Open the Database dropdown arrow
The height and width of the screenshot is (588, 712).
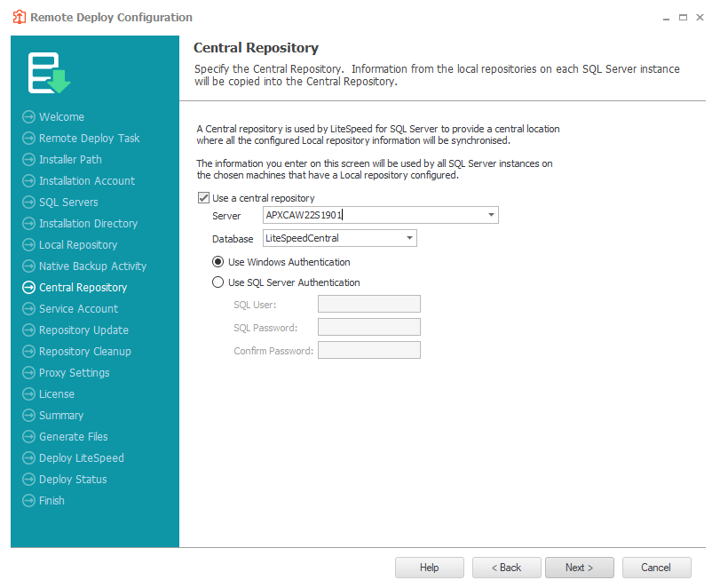coord(409,238)
